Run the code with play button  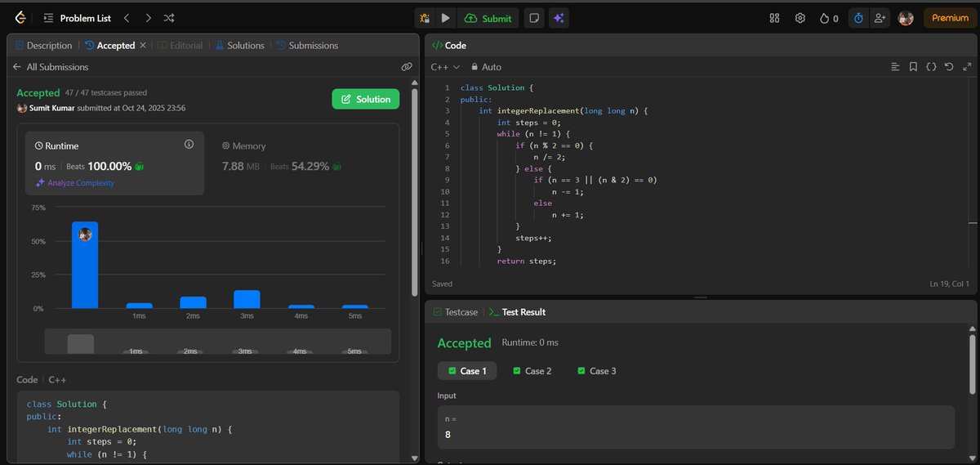pos(445,18)
